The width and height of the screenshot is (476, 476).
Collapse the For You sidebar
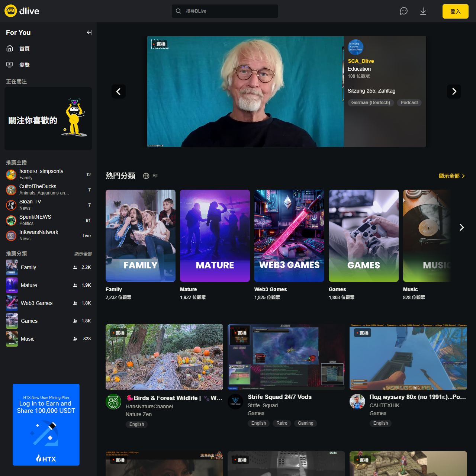pos(89,32)
